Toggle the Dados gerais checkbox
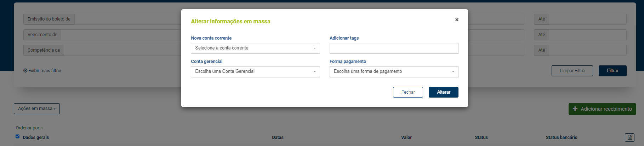The height and width of the screenshot is (146, 644). click(x=17, y=136)
